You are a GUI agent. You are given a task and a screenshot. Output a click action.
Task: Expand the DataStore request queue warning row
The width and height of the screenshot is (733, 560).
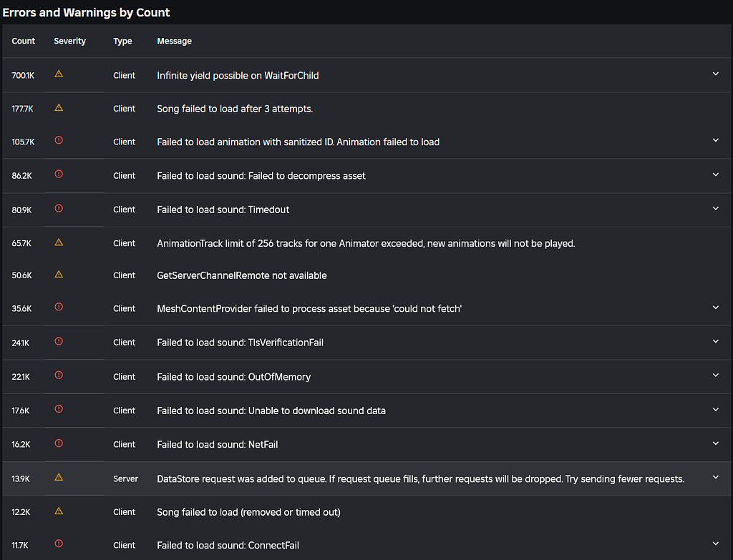tap(715, 477)
